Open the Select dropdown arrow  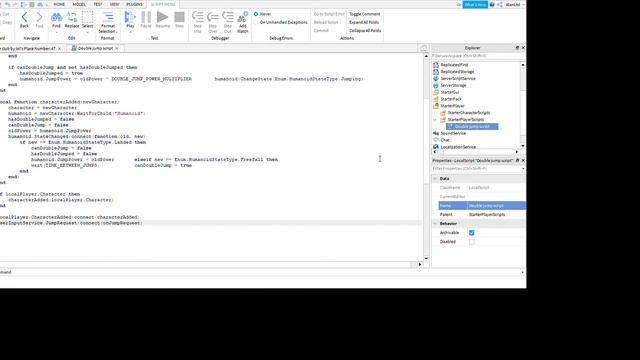click(x=87, y=32)
